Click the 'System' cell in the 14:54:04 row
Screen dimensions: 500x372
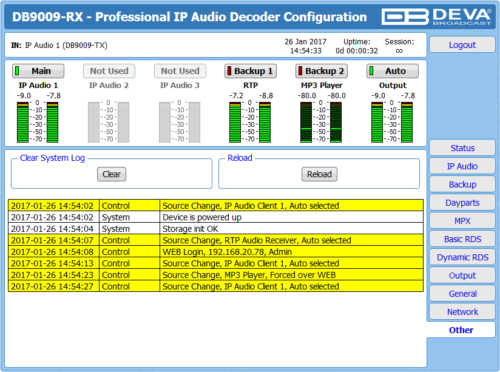(x=130, y=229)
